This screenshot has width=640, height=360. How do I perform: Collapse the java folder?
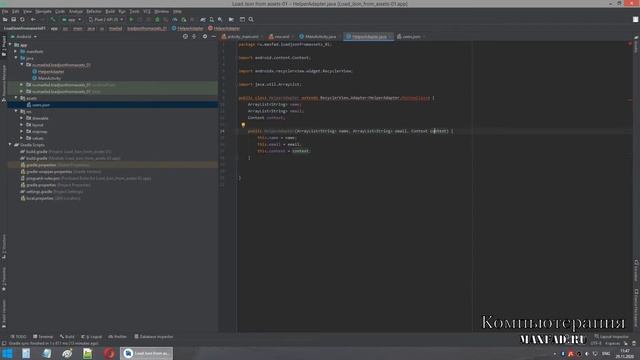[16, 58]
